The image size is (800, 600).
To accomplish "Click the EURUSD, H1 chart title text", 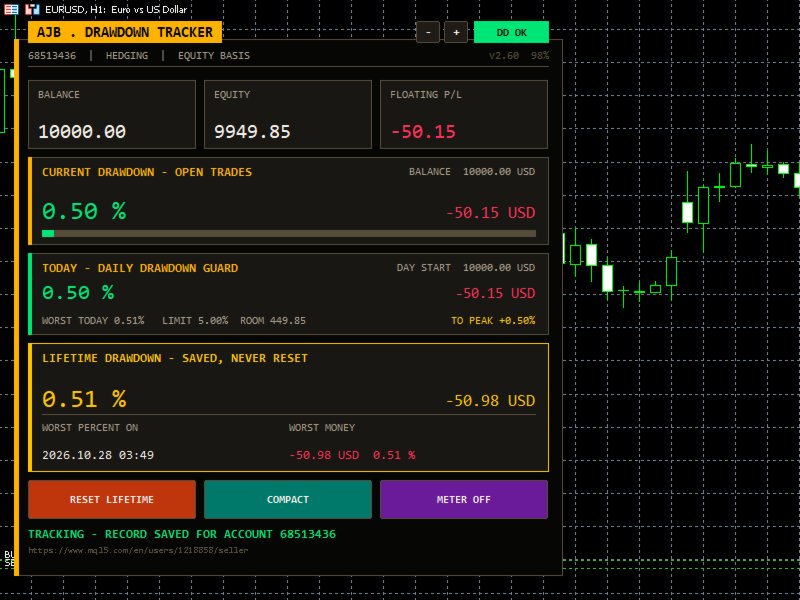I will coord(116,9).
